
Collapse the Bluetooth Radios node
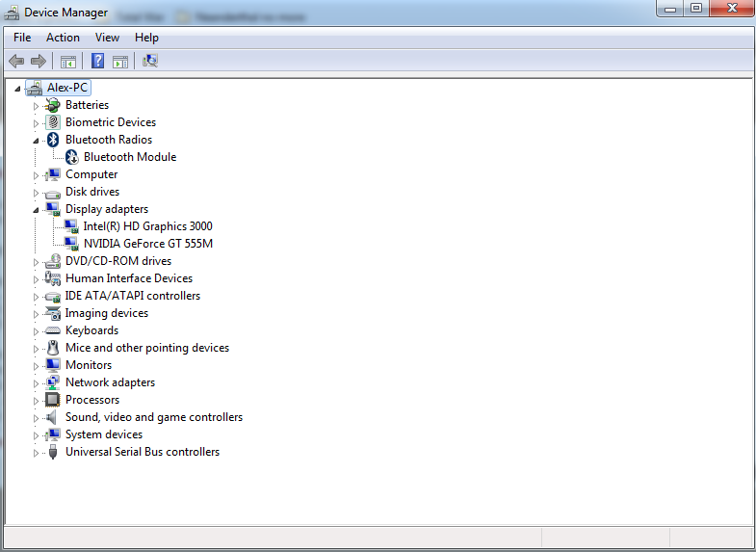coord(37,140)
